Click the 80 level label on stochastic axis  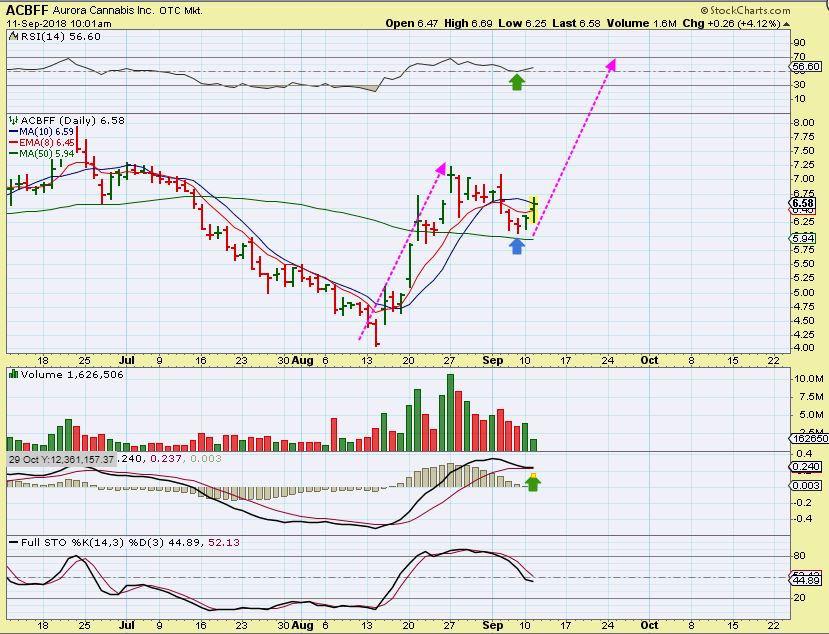pos(799,556)
